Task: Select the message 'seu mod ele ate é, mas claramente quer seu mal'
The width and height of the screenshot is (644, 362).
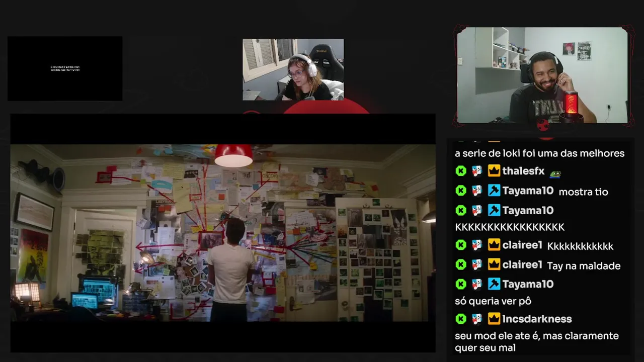Action: [537, 341]
